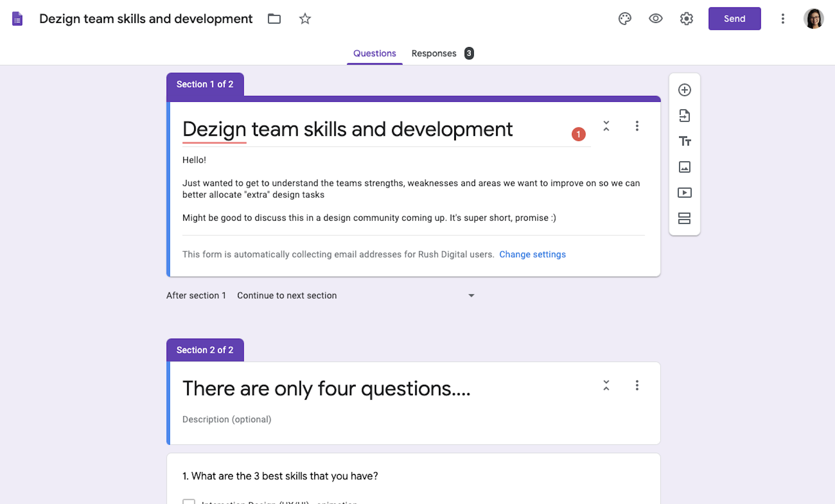The height and width of the screenshot is (504, 835).
Task: Open the form settings gear
Action: (686, 19)
